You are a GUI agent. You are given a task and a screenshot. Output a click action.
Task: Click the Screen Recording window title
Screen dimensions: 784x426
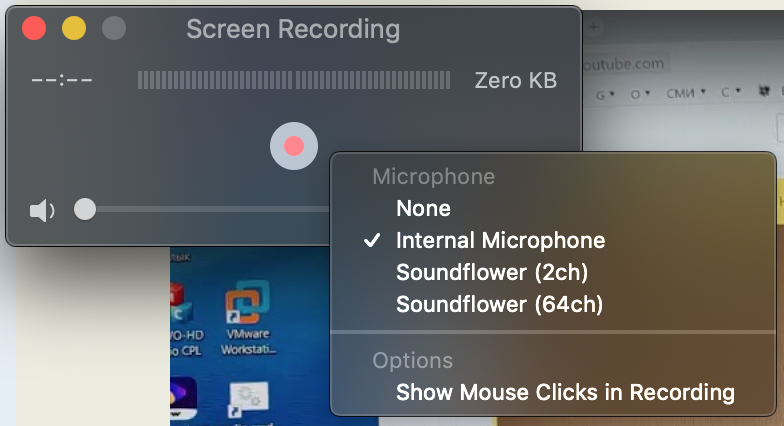293,29
